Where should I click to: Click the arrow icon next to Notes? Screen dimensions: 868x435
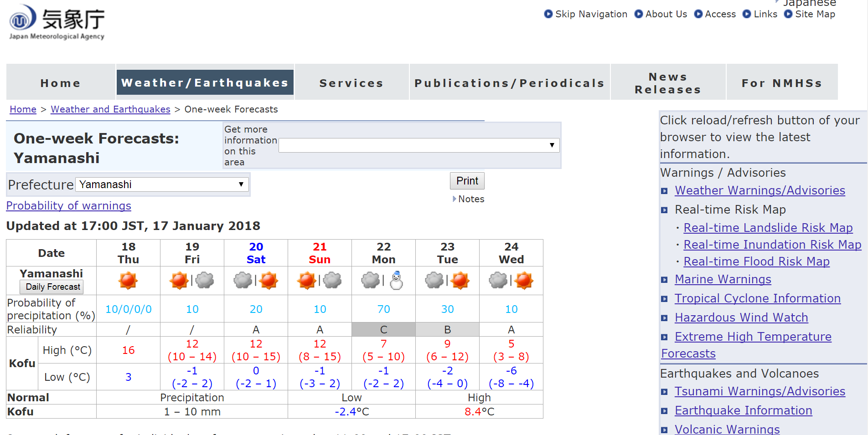pos(454,199)
